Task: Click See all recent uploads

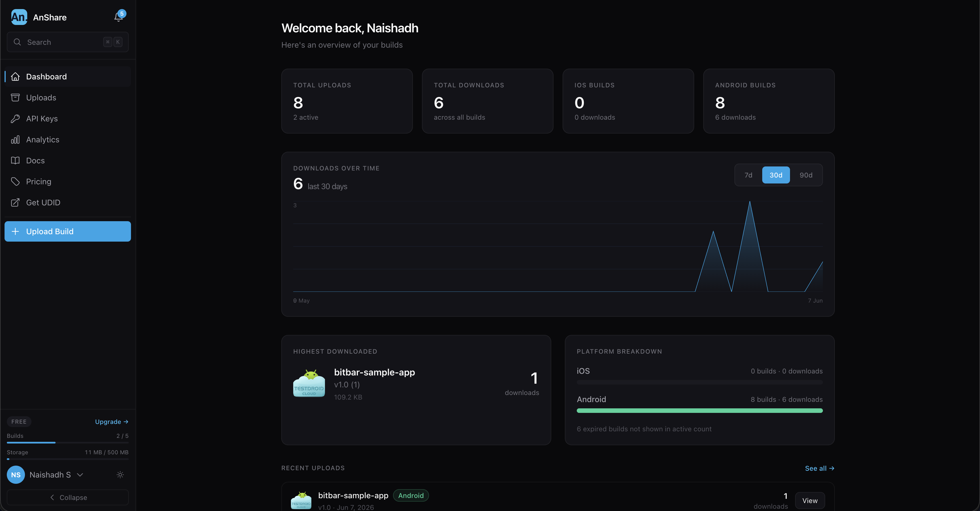Action: coord(820,468)
